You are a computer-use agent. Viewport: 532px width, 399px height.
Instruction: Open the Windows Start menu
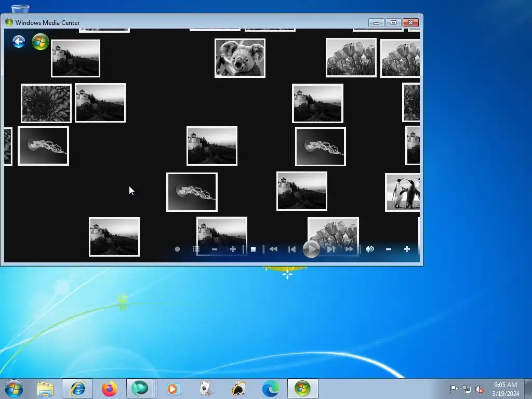point(14,389)
